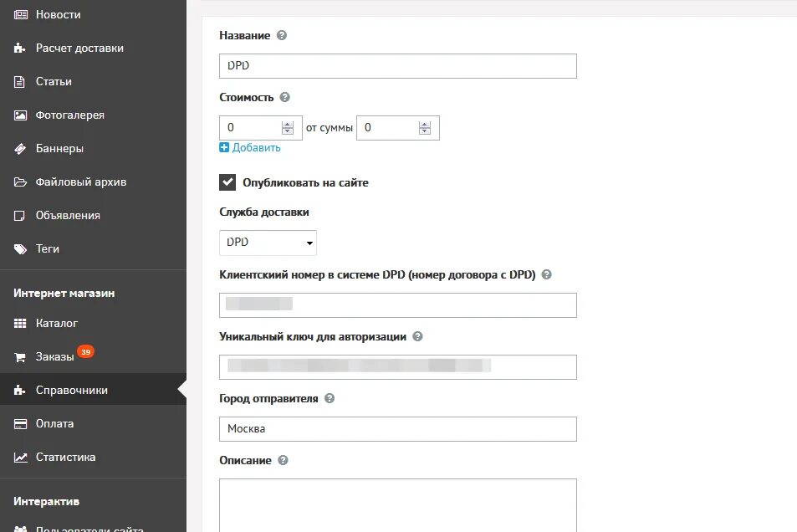Click the help icon next to Город отправителя
The width and height of the screenshot is (797, 532).
330,398
